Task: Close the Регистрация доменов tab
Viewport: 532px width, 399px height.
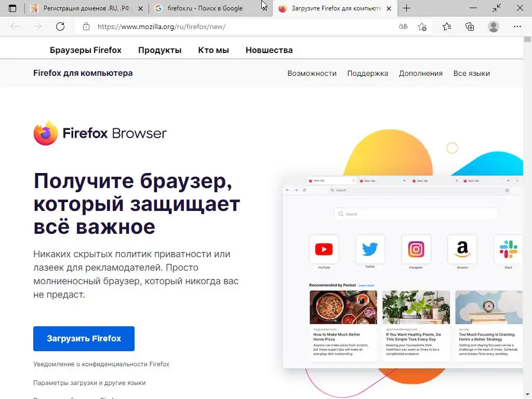Action: pos(140,8)
